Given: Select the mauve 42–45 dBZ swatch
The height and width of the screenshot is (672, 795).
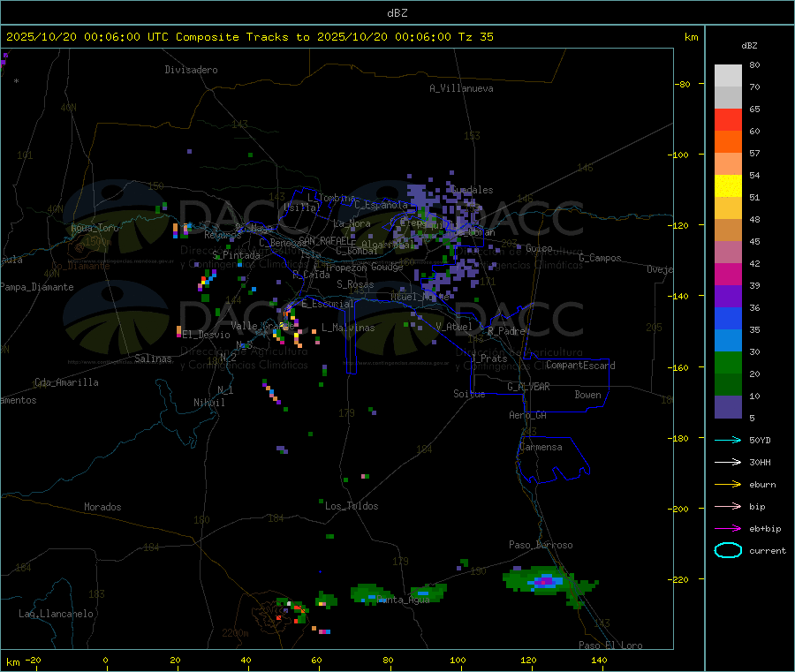Looking at the screenshot, I should click(728, 253).
